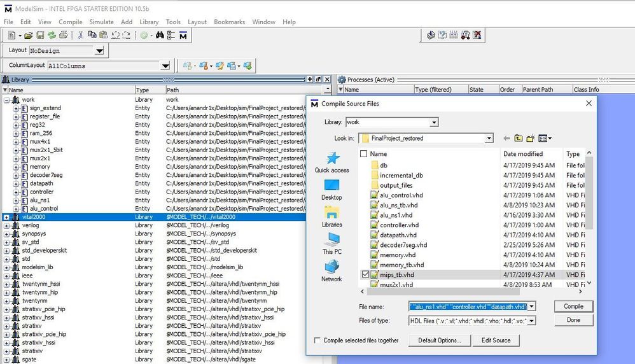Click the Save disk icon in toolbar
Screen dimensions: 635x364
pyautogui.click(x=40, y=36)
